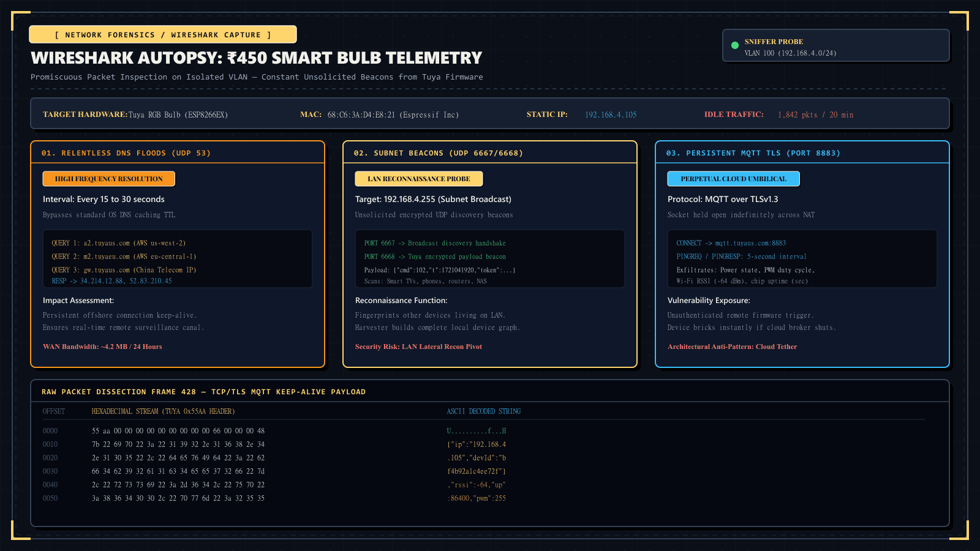Click Target: 192.168.4.255 (Subnet Broadcast)
980x551 pixels.
tap(433, 200)
